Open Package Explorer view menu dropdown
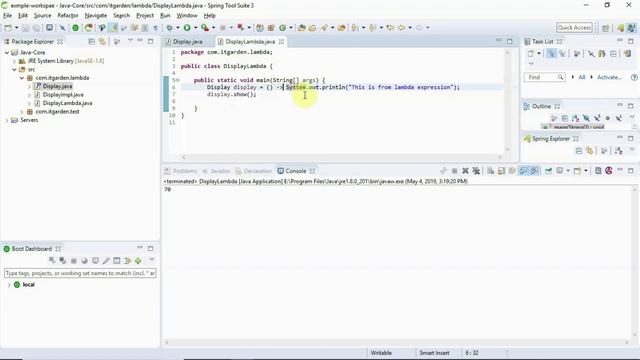 click(130, 41)
